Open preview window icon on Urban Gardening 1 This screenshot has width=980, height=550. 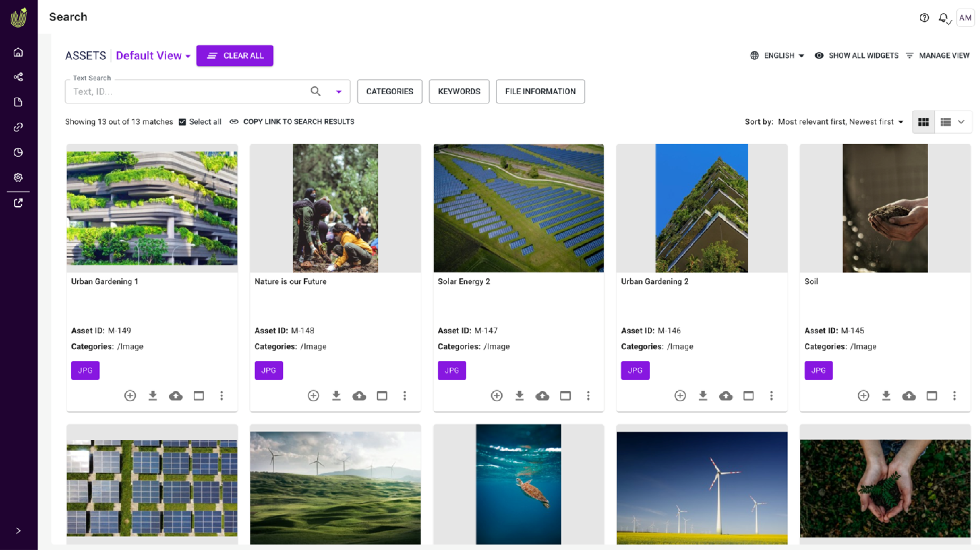pos(198,396)
